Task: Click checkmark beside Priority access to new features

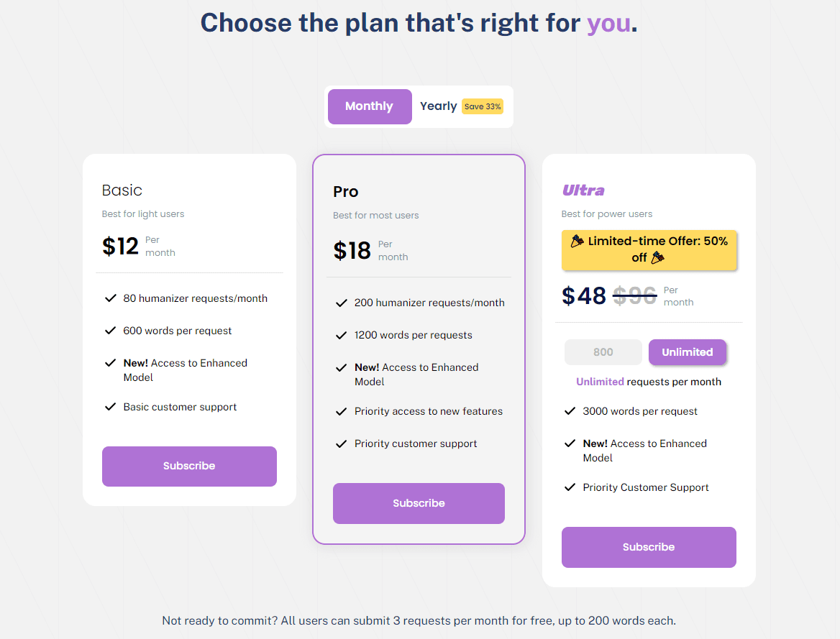Action: pyautogui.click(x=342, y=411)
